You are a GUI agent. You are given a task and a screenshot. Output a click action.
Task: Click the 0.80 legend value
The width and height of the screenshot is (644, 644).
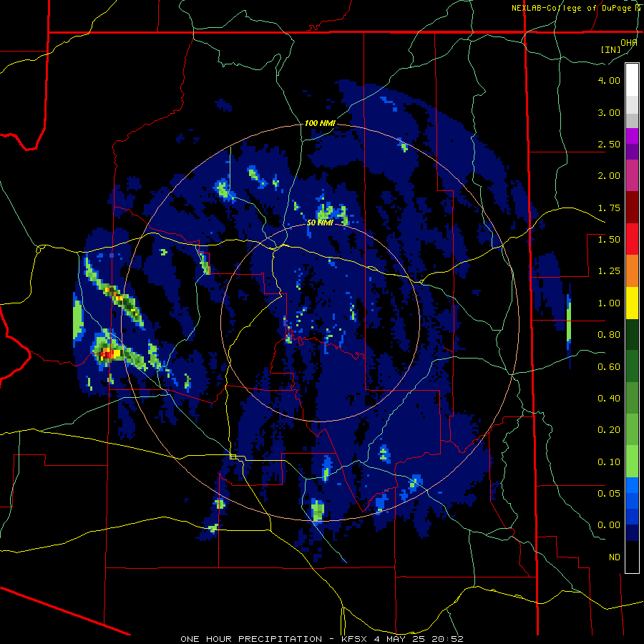click(x=609, y=335)
